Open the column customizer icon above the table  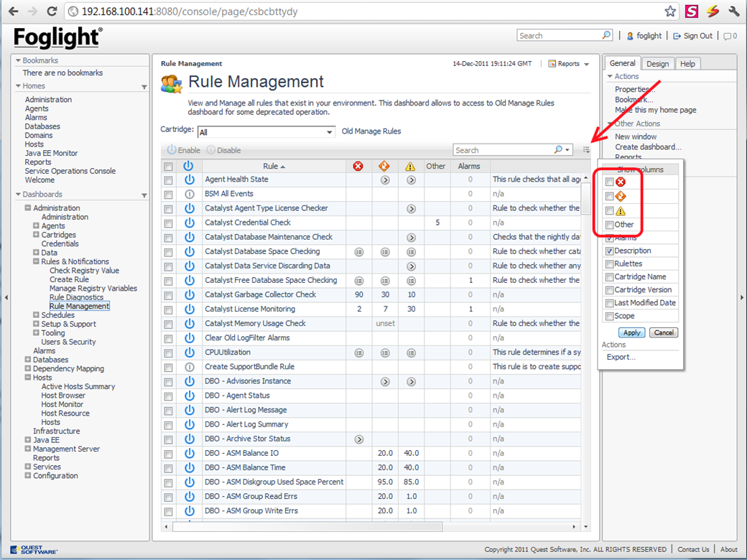(586, 150)
